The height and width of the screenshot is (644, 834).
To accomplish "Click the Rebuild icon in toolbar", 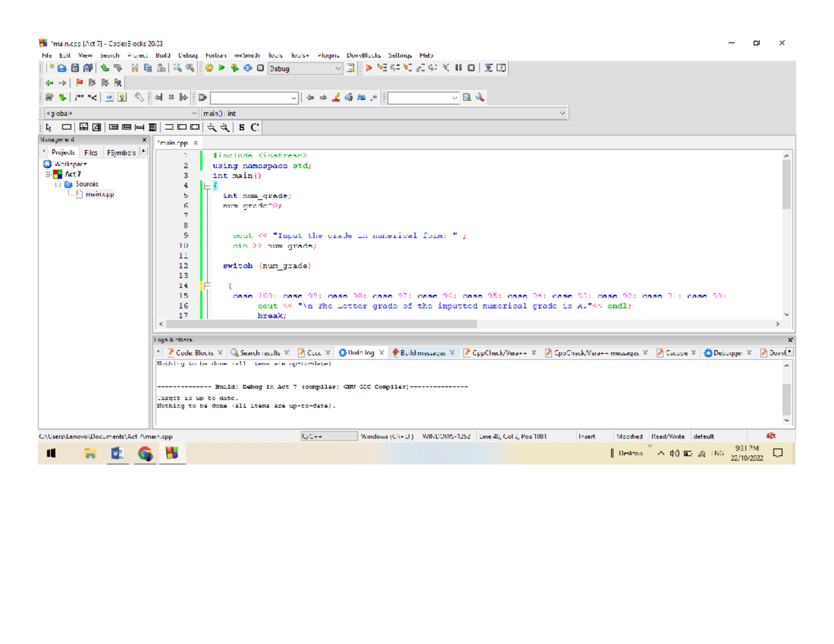I will [247, 68].
